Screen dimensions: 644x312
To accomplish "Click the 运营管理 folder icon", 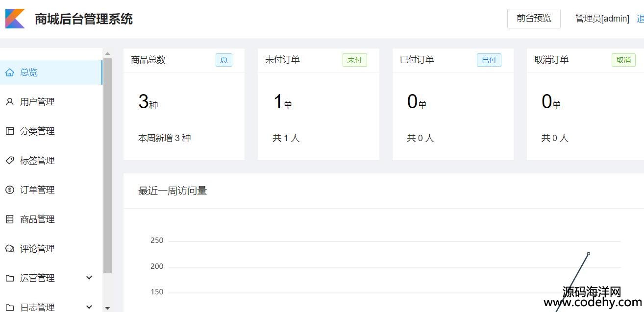I will point(10,278).
